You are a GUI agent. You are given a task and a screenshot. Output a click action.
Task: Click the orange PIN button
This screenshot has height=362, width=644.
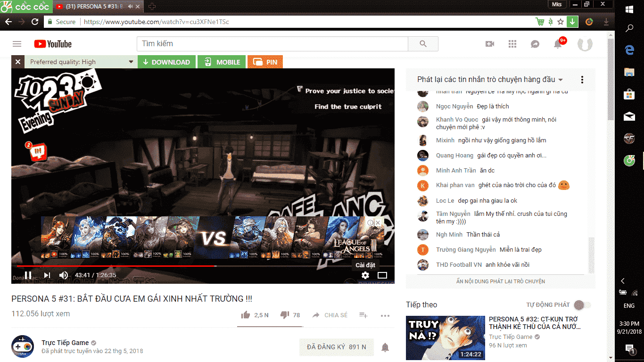pyautogui.click(x=265, y=62)
